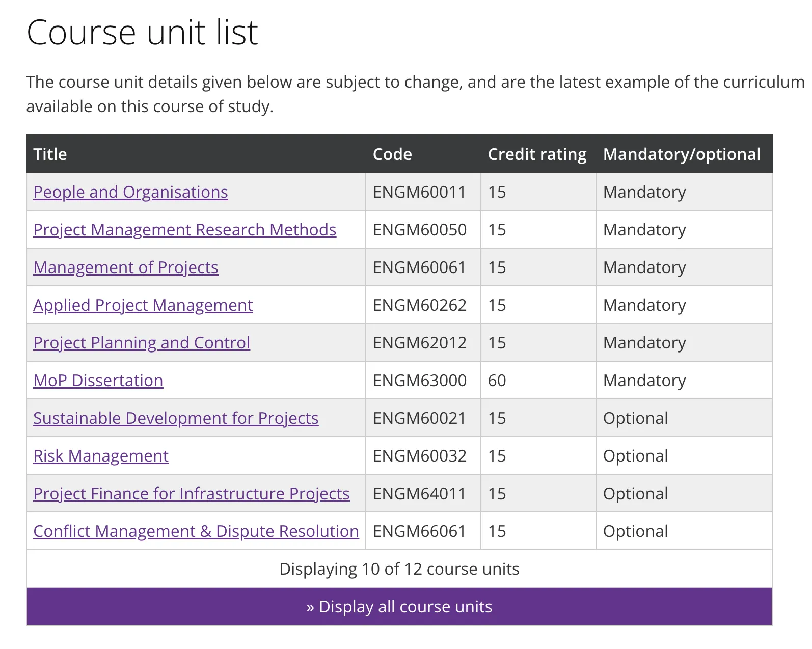Open Conflict Management & Dispute Resolution link
The width and height of the screenshot is (812, 649).
[196, 531]
